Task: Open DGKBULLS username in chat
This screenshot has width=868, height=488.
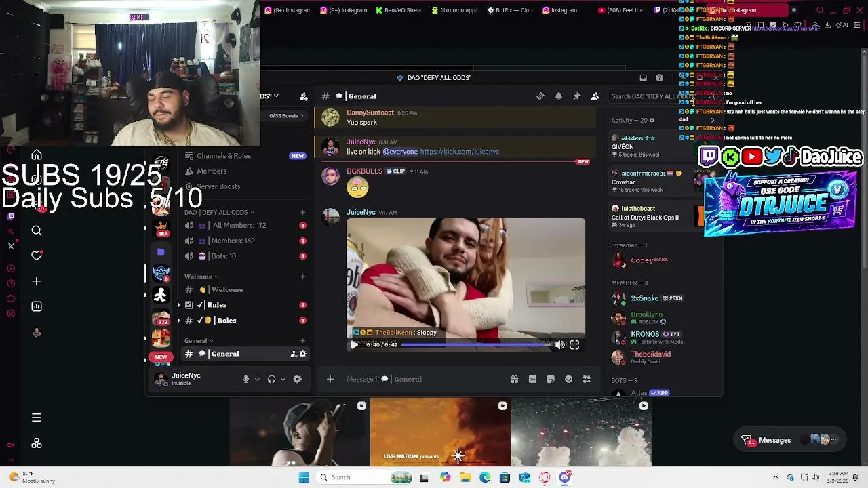Action: (364, 171)
